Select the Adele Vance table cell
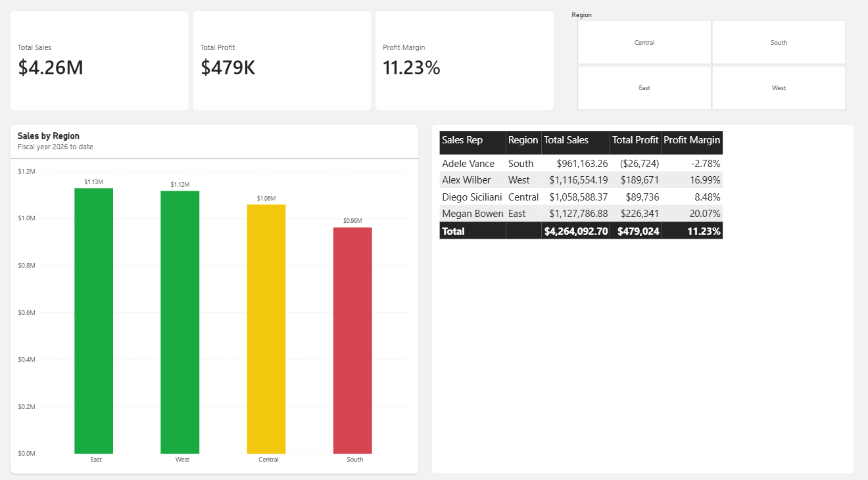Image resolution: width=868 pixels, height=480 pixels. coord(473,163)
